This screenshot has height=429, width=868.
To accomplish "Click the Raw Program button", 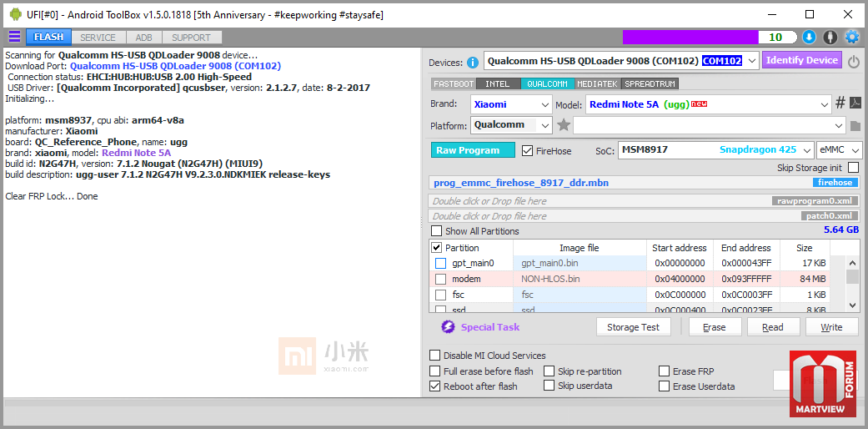I will (x=474, y=150).
